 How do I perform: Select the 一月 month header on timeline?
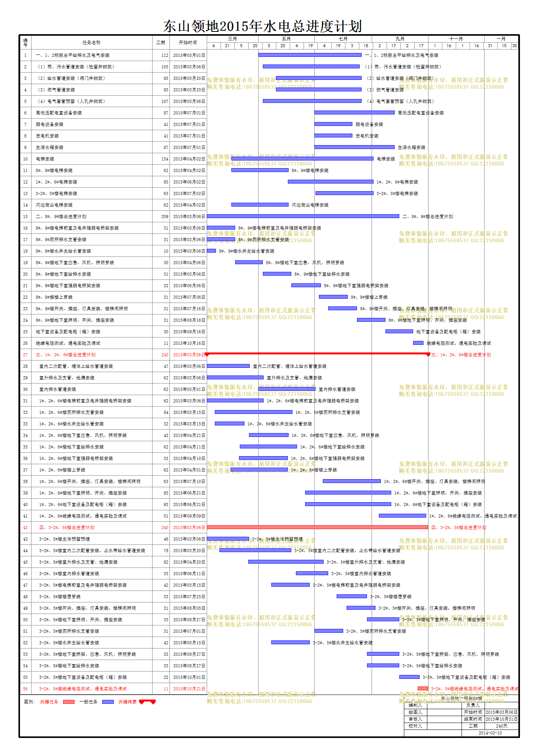[x=501, y=39]
